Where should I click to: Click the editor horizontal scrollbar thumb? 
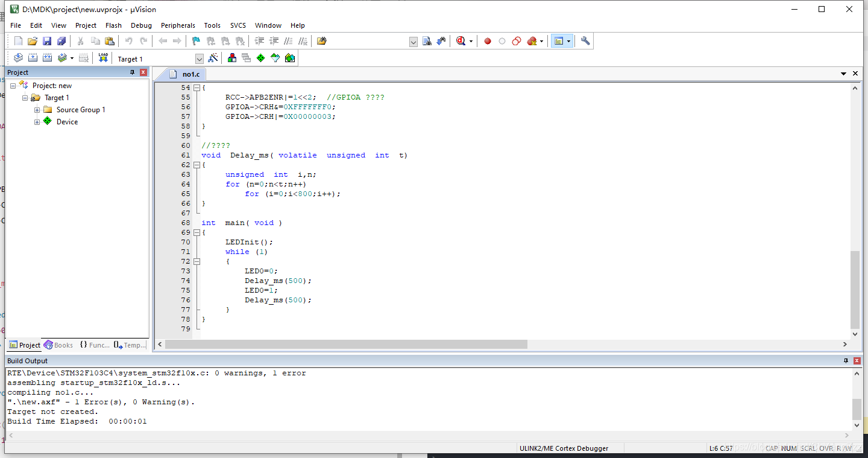click(346, 344)
